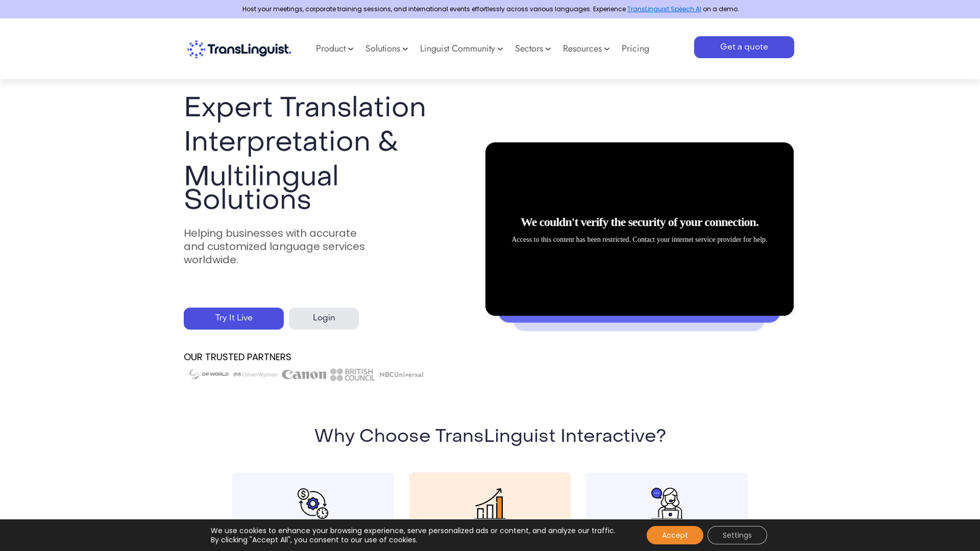The height and width of the screenshot is (551, 980).
Task: Open cookie Settings
Action: pos(737,535)
